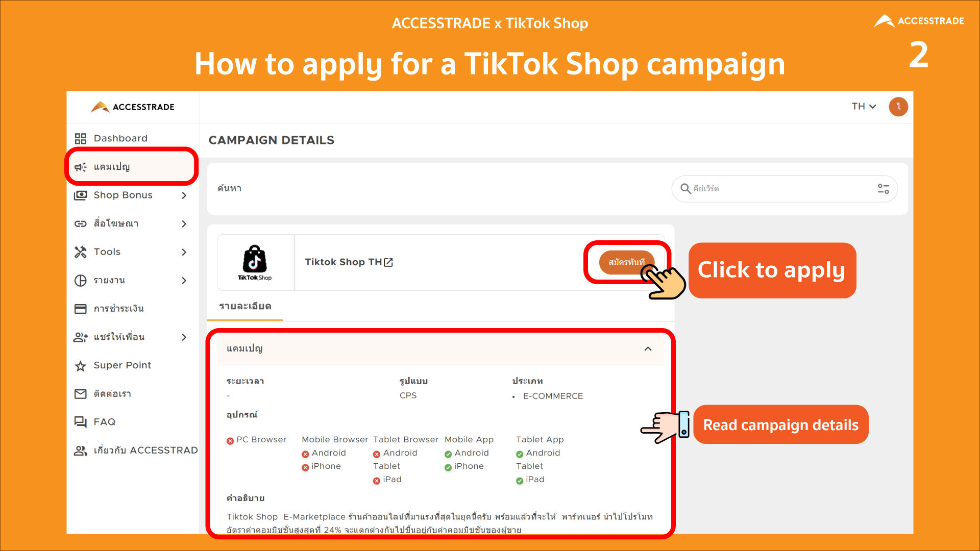980x551 pixels.
Task: Expand the Tools submenu chevron
Action: click(x=184, y=252)
